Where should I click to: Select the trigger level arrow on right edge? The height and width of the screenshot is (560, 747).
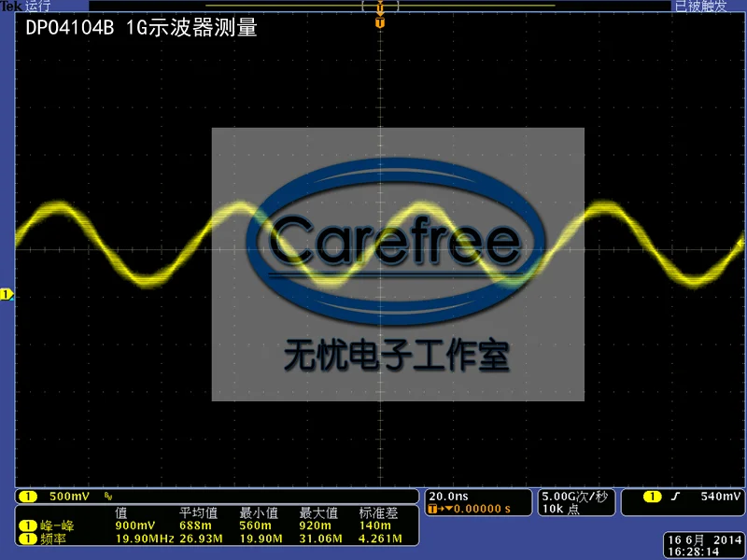coord(740,244)
